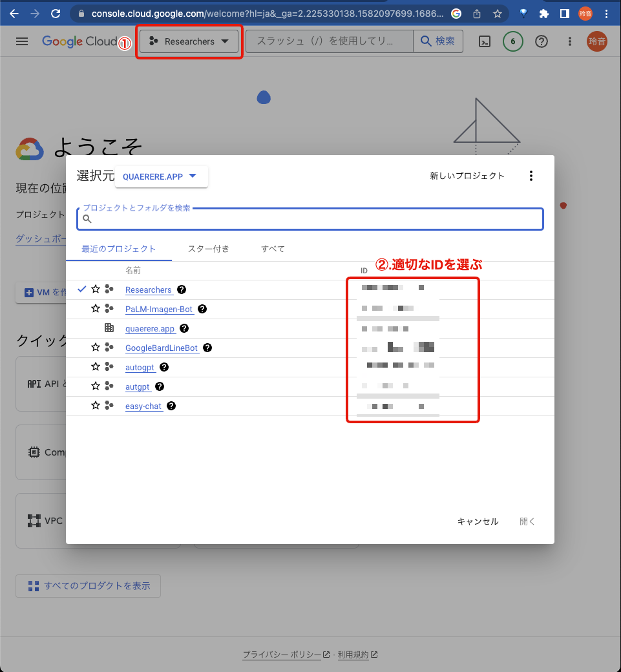
Task: Star the autgpt project
Action: click(x=96, y=386)
